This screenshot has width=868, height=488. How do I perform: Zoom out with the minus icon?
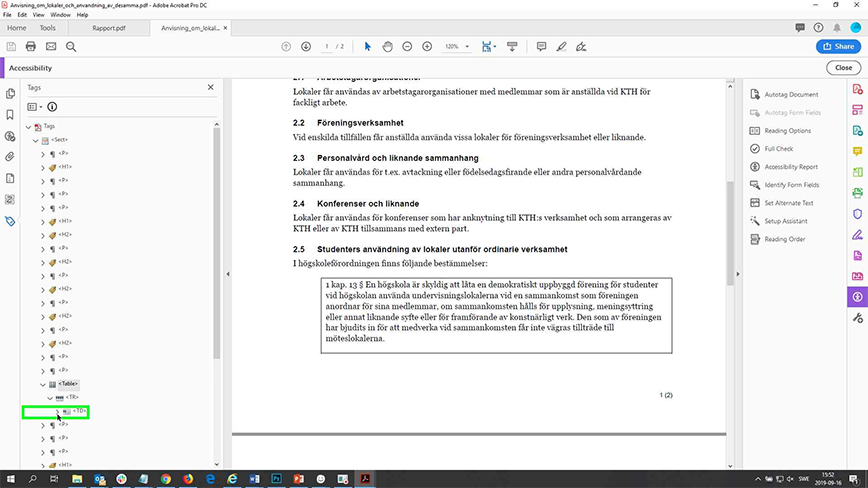(407, 46)
